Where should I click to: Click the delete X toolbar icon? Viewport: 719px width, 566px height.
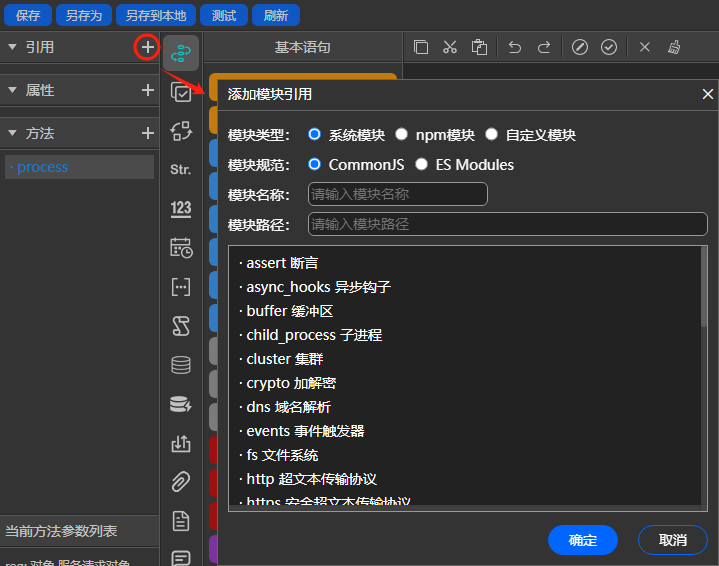point(645,47)
